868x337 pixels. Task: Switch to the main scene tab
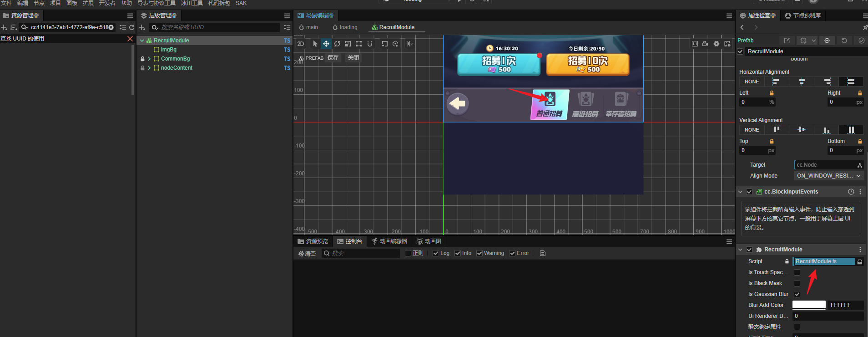308,27
